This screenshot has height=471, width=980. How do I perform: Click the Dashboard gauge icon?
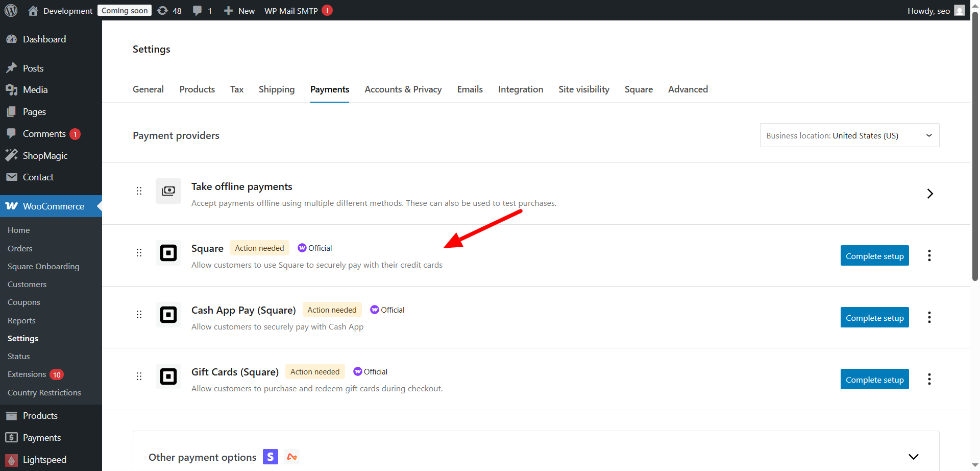coord(11,39)
